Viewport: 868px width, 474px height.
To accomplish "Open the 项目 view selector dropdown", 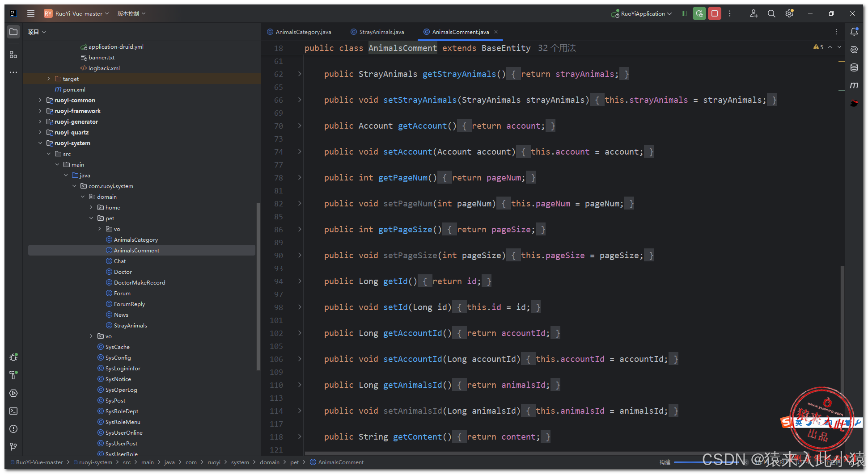I will pyautogui.click(x=37, y=32).
